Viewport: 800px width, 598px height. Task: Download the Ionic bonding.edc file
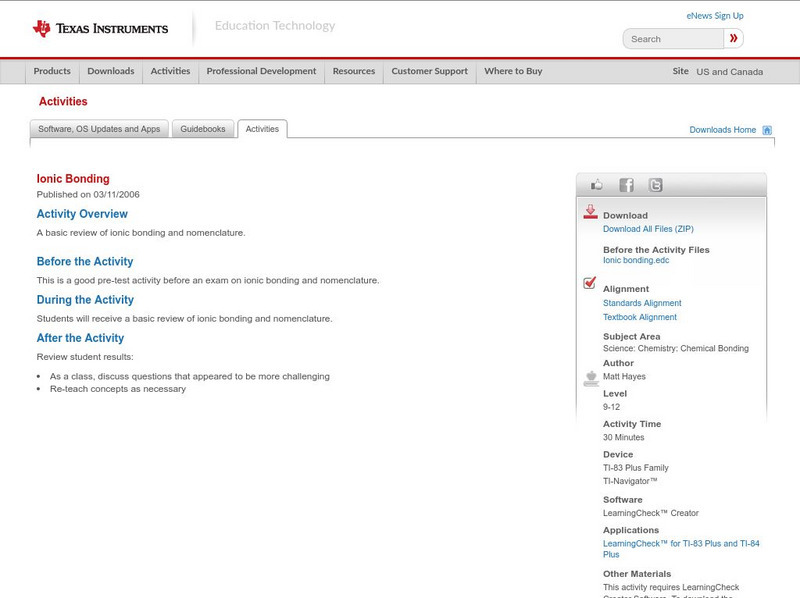click(636, 260)
